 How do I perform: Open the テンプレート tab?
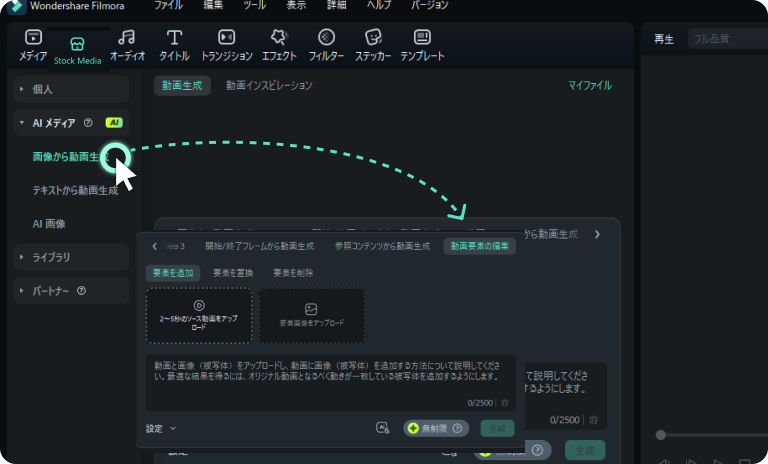(x=422, y=46)
